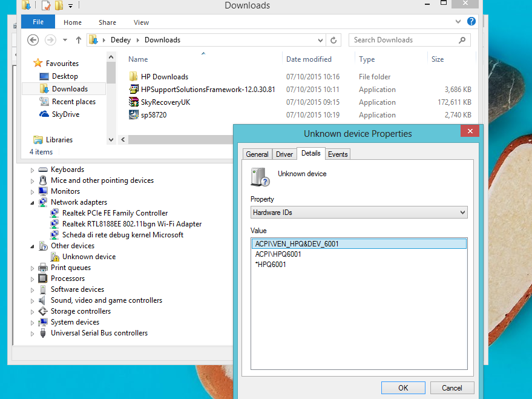The image size is (532, 399).
Task: Sort files by the Size column
Action: click(438, 59)
